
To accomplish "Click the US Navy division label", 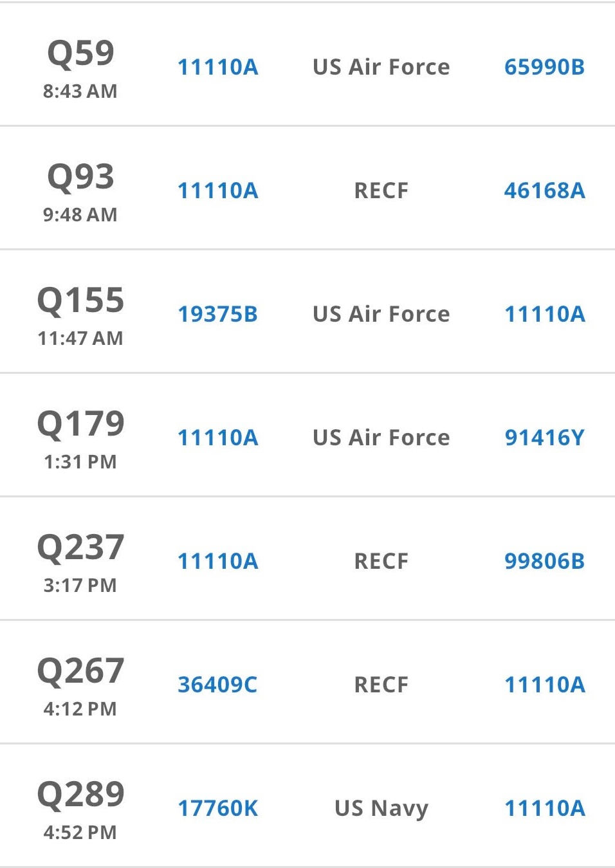I will tap(381, 808).
